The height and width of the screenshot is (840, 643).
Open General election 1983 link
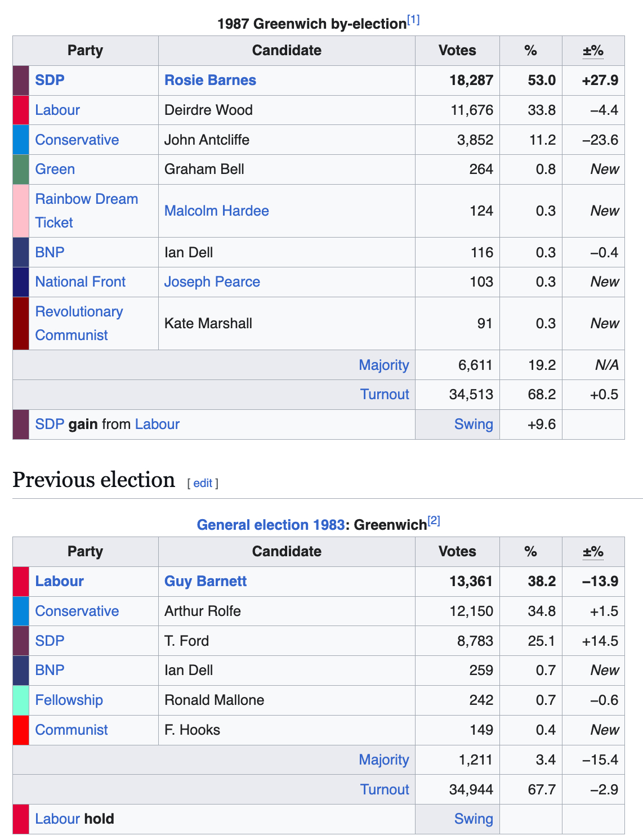click(270, 525)
